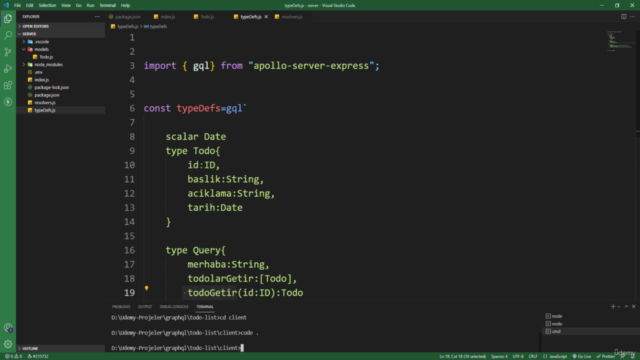Open the Help menu
The width and height of the screenshot is (640, 360).
(125, 5)
